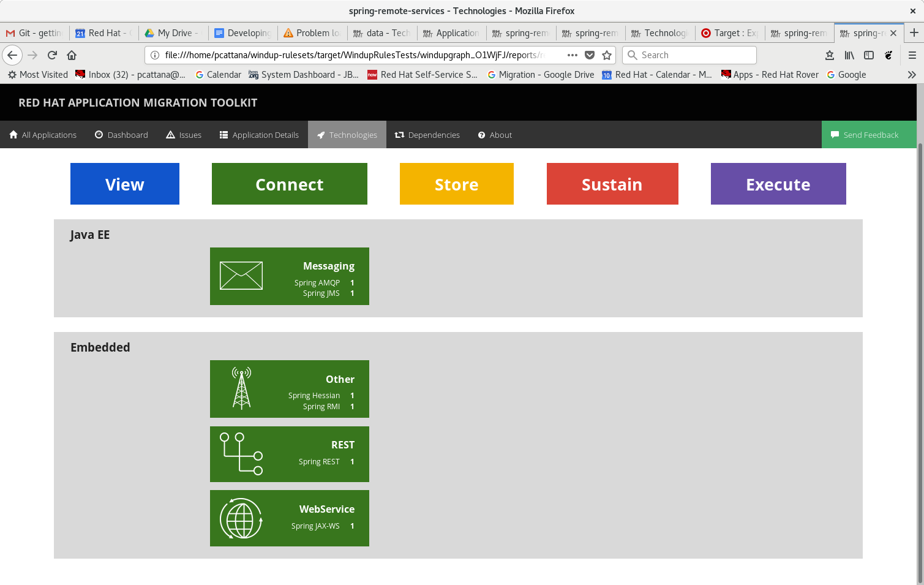
Task: Reload the current page
Action: 52,55
